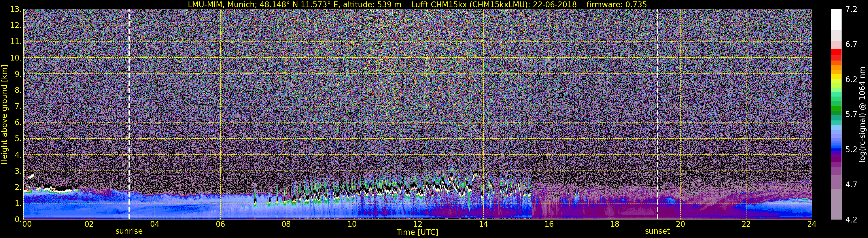
Task: Click the time tick label 00
Action: click(x=27, y=224)
